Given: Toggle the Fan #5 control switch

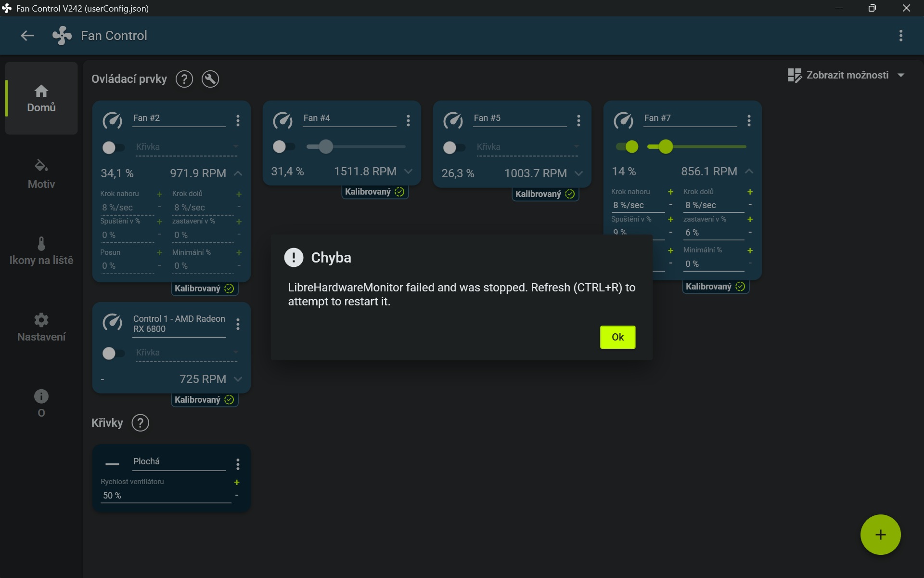Looking at the screenshot, I should coord(454,147).
